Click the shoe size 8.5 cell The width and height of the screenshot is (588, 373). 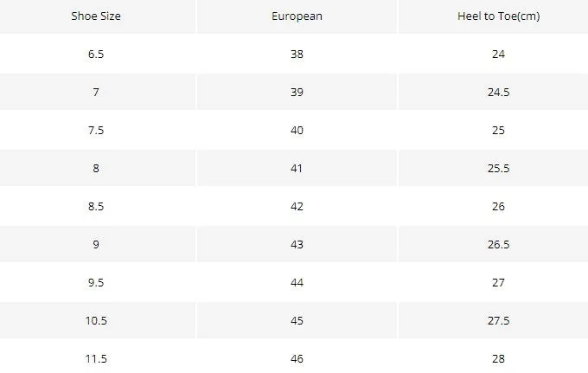click(96, 206)
